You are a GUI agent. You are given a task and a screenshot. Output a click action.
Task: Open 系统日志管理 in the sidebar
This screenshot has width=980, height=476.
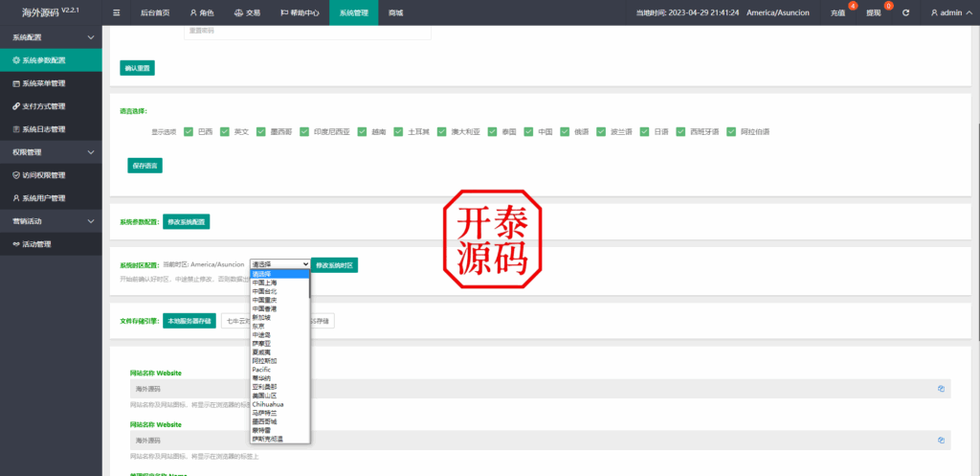tap(51, 129)
